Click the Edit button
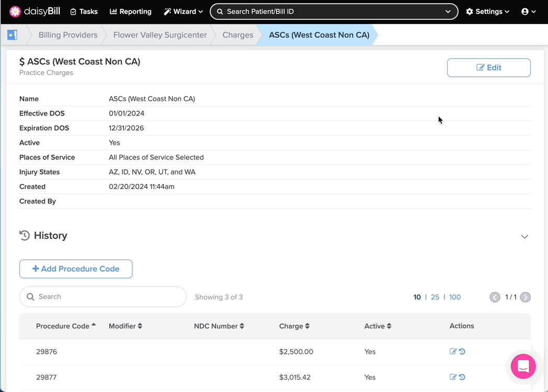Viewport: 548px width, 392px height. point(488,68)
